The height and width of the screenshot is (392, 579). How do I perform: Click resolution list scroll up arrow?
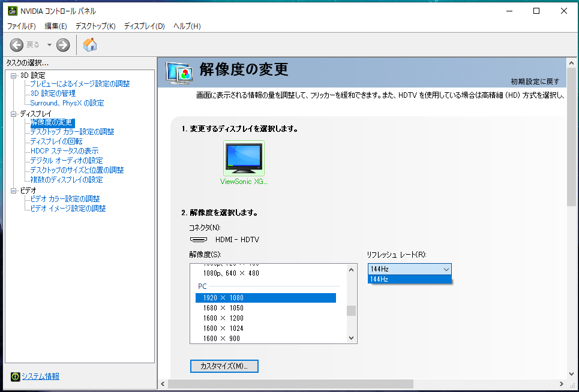click(x=352, y=270)
